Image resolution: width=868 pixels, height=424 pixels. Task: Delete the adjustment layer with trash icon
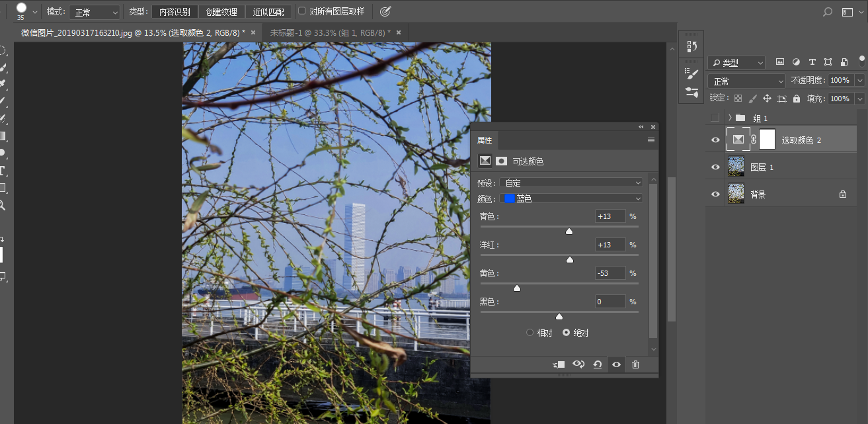click(x=635, y=364)
